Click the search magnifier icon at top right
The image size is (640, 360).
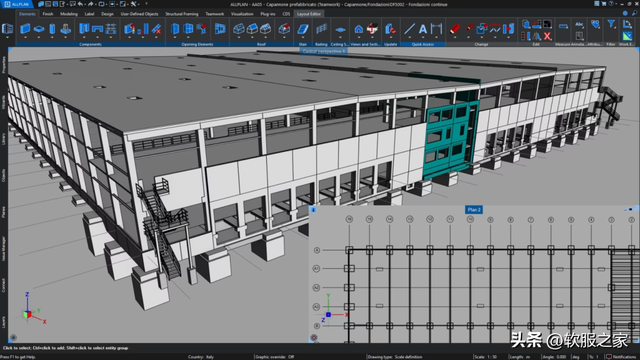634,13
